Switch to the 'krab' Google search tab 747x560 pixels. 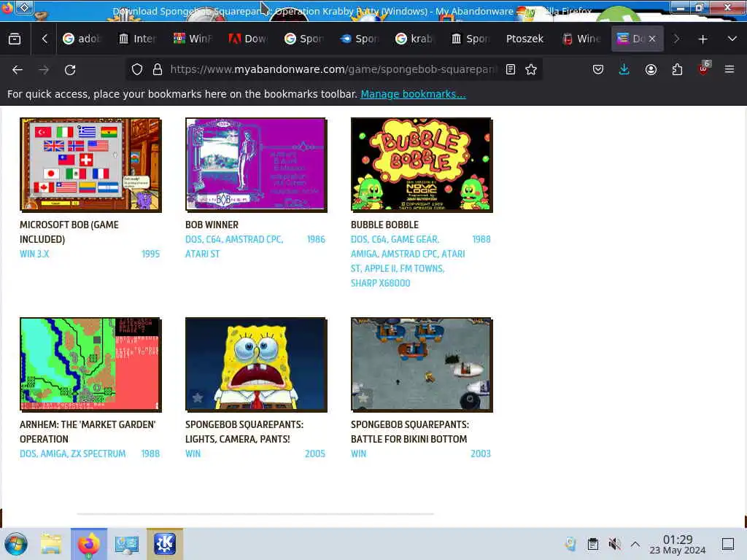415,39
